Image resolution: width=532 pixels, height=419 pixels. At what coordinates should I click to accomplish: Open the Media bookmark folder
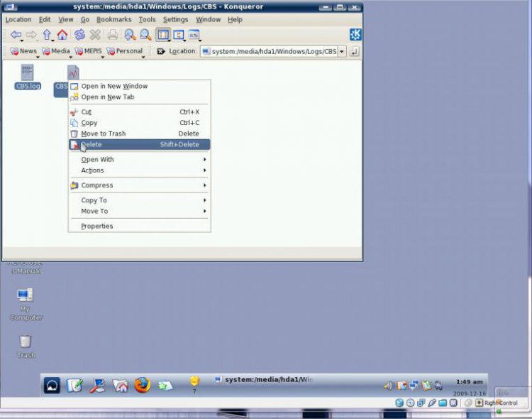[56, 51]
